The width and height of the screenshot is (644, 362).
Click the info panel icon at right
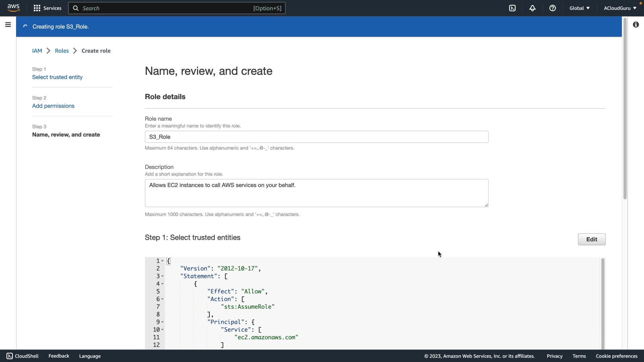[636, 24]
